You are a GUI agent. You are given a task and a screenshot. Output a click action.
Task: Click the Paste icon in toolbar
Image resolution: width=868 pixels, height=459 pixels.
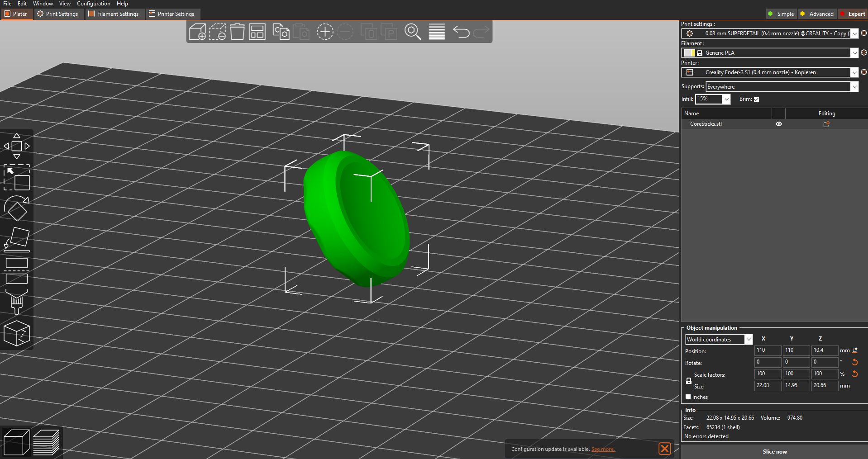click(x=301, y=32)
